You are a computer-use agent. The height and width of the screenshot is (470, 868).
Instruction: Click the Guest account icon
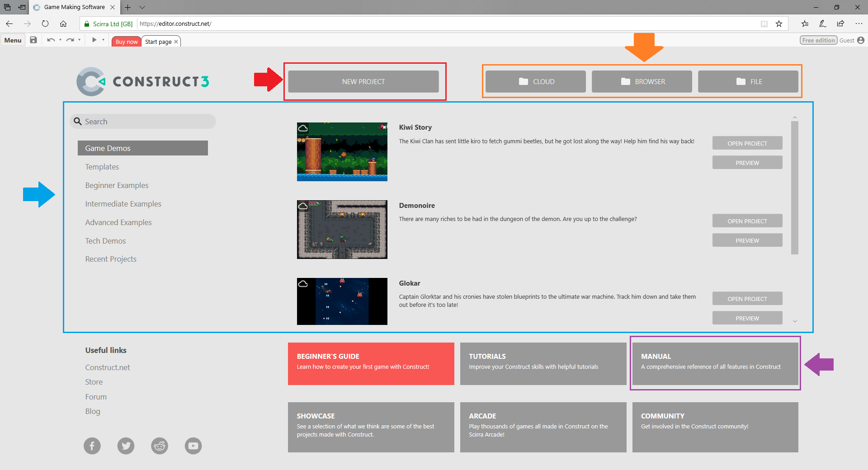tap(861, 40)
